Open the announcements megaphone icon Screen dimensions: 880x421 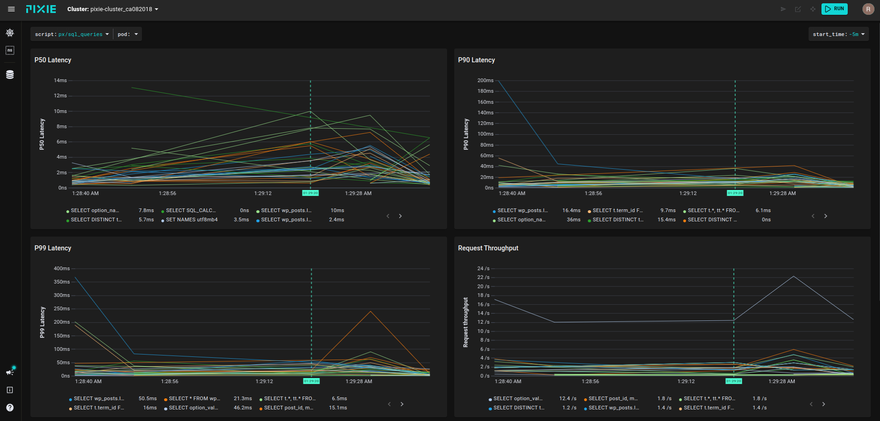point(10,372)
